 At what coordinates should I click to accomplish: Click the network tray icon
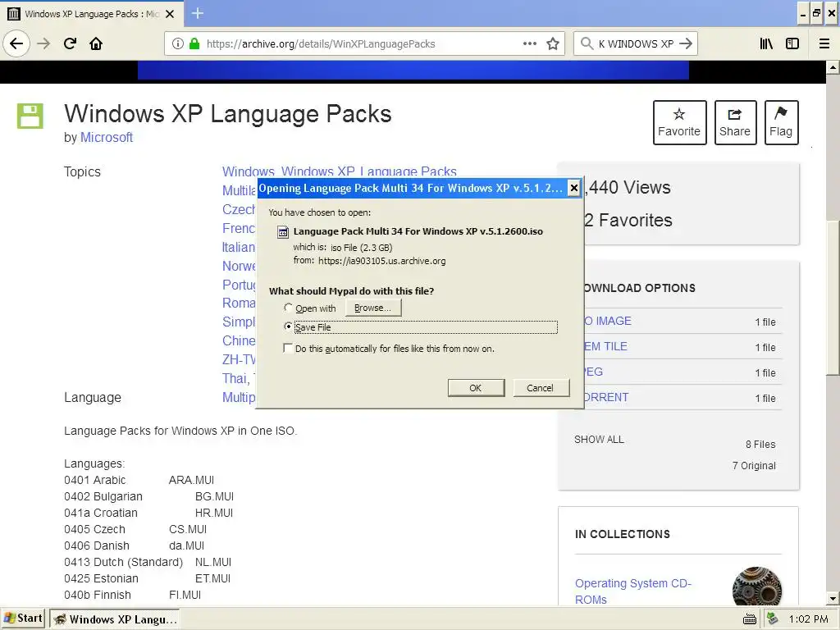(772, 619)
